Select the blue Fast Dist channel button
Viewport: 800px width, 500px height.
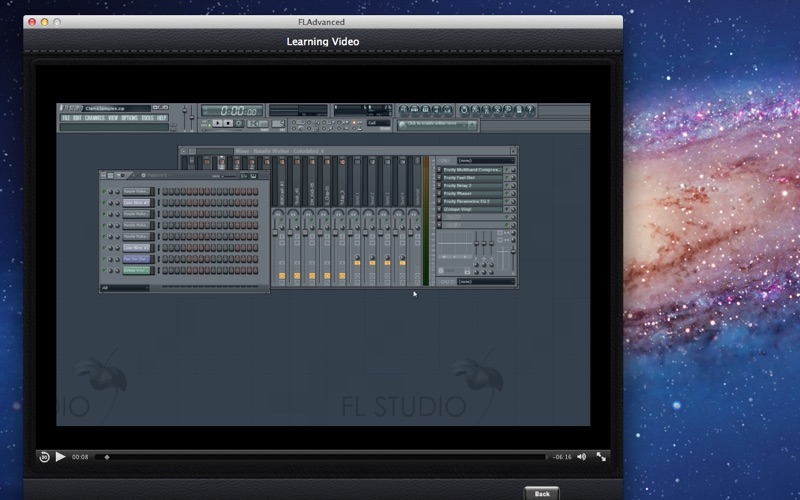[x=137, y=259]
